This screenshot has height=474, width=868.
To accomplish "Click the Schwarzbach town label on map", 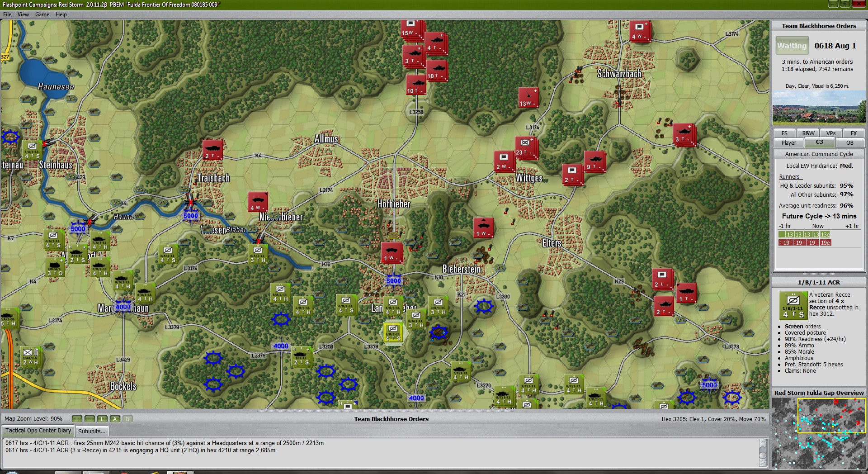I will point(619,74).
